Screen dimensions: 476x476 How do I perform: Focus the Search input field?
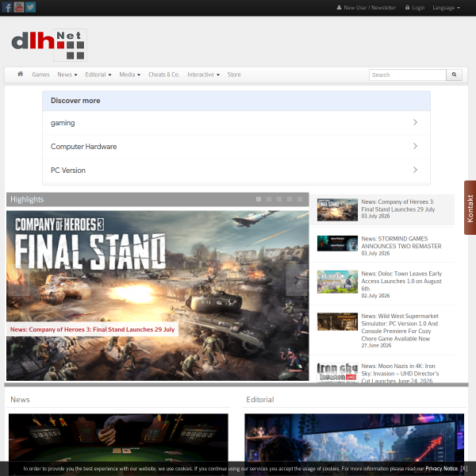(408, 75)
